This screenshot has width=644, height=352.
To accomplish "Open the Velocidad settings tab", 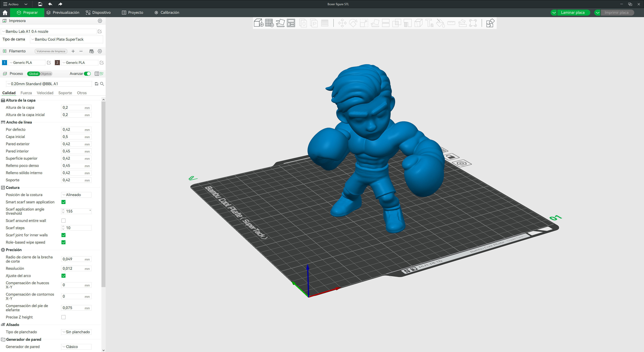I will (45, 93).
